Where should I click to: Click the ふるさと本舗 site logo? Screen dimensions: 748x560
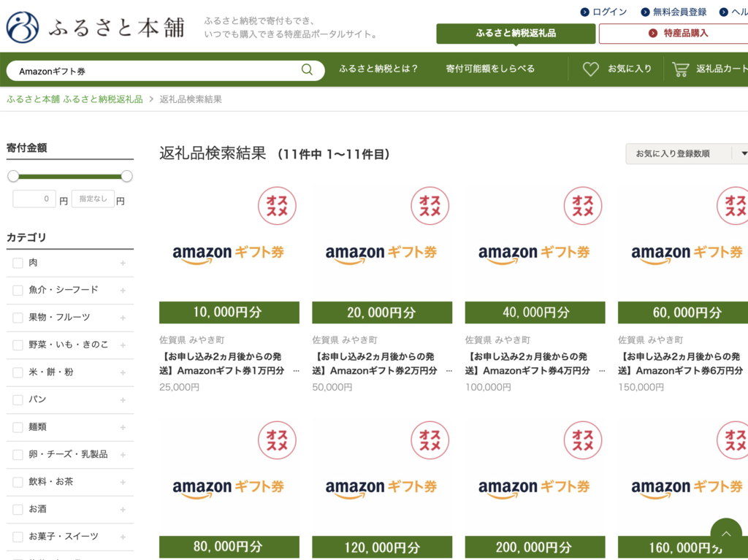pos(96,27)
